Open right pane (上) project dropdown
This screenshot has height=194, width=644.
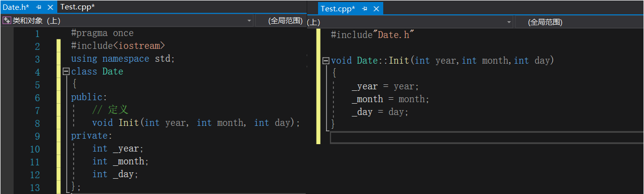[x=509, y=22]
